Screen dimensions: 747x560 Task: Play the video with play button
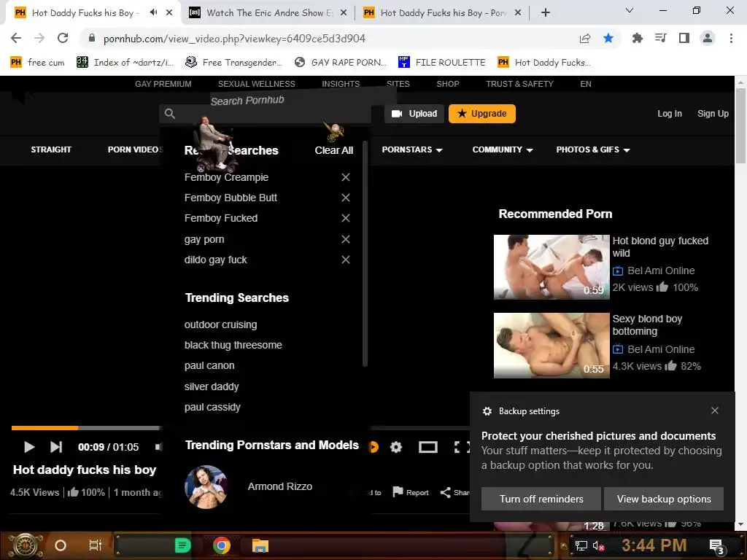pos(29,447)
